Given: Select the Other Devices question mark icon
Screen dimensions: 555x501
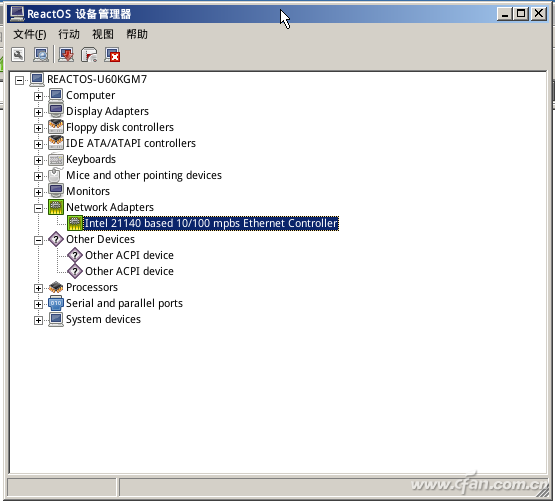Looking at the screenshot, I should click(56, 239).
